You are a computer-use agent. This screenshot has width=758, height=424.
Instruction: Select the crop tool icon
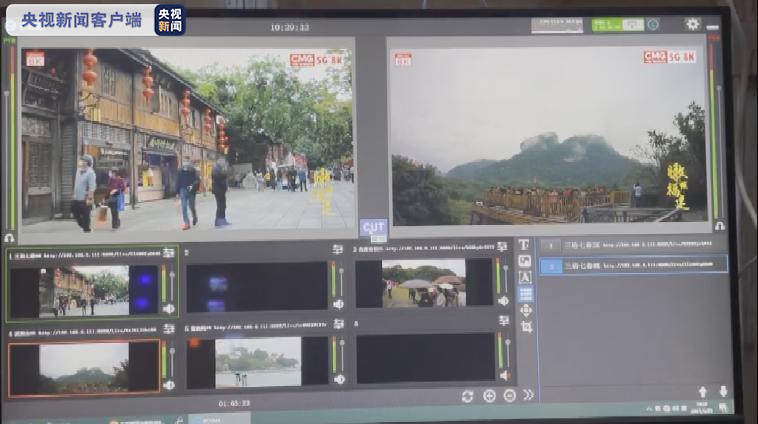[x=525, y=327]
